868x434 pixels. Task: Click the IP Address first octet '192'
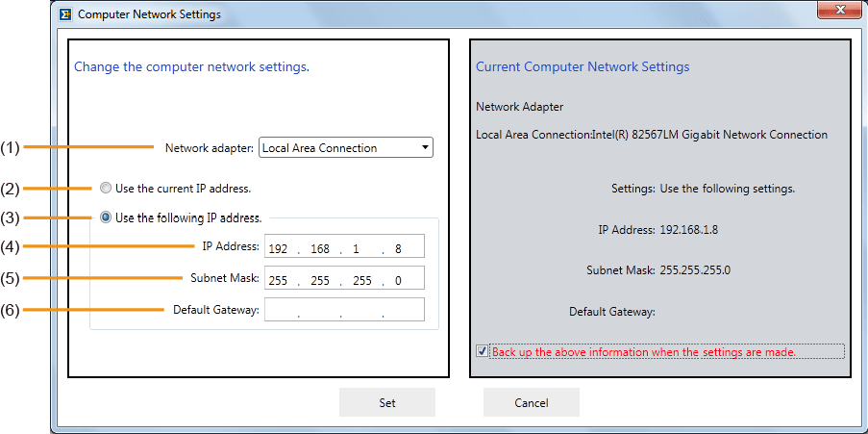[279, 249]
